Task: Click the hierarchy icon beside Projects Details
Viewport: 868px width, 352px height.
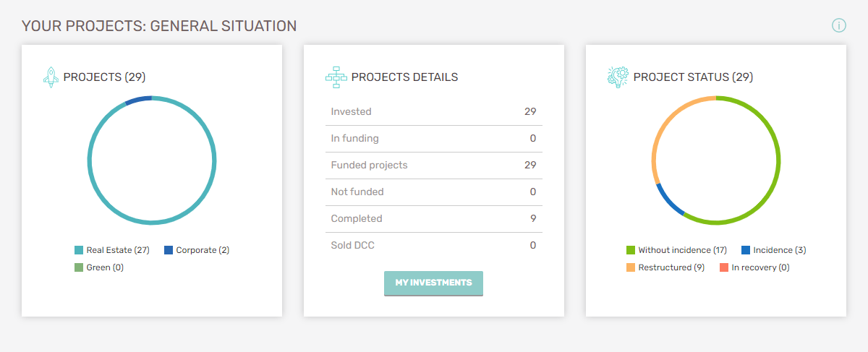Action: 336,77
